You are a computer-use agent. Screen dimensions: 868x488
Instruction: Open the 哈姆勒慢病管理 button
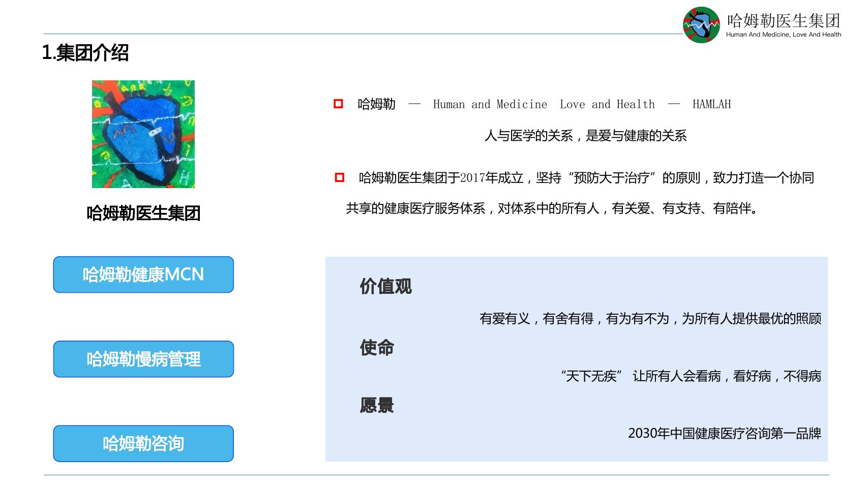(143, 359)
